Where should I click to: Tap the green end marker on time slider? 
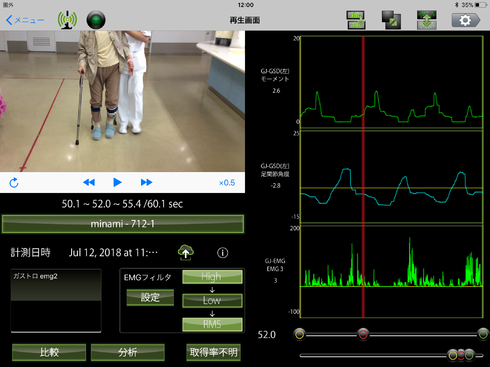(483, 334)
